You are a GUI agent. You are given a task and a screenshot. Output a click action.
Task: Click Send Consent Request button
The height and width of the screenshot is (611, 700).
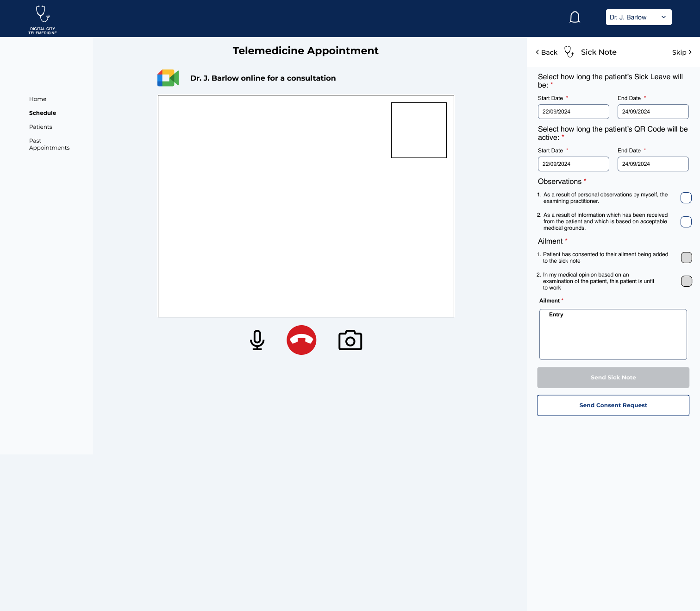[613, 405]
